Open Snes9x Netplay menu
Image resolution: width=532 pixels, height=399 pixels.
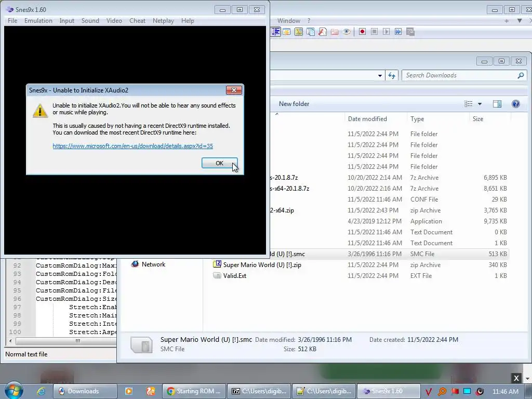[163, 21]
